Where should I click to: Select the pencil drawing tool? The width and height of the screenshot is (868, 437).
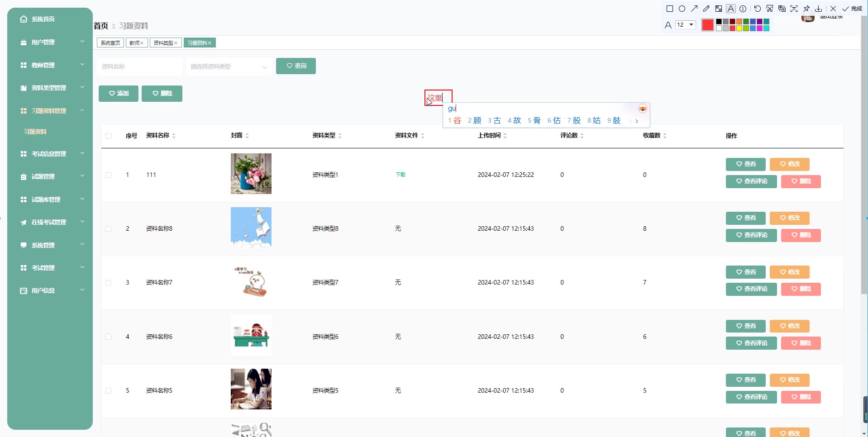pyautogui.click(x=706, y=9)
